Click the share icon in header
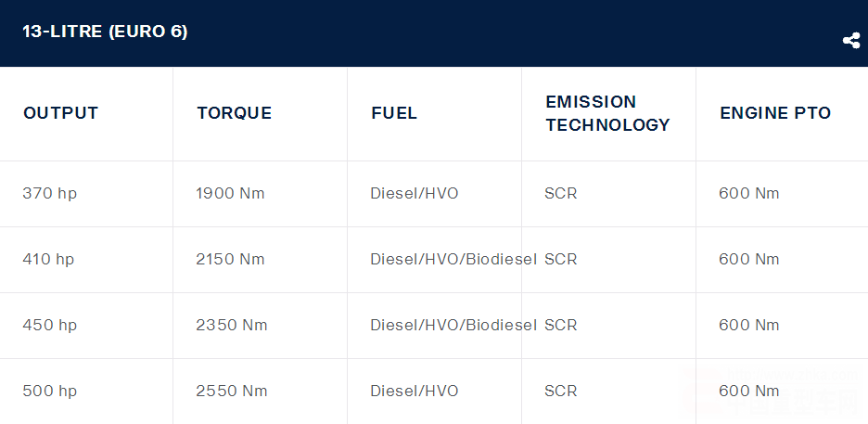 (850, 41)
